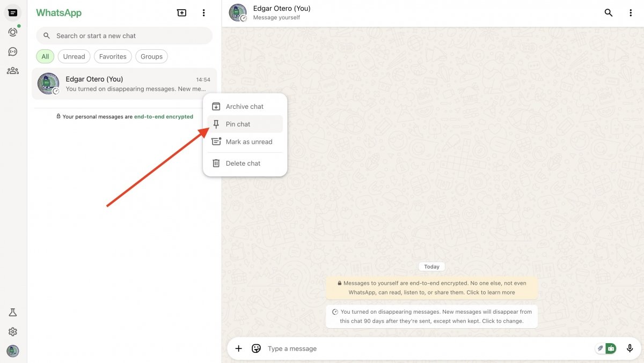This screenshot has height=363, width=644.
Task: Click Message yourself subtitle in header
Action: [276, 18]
